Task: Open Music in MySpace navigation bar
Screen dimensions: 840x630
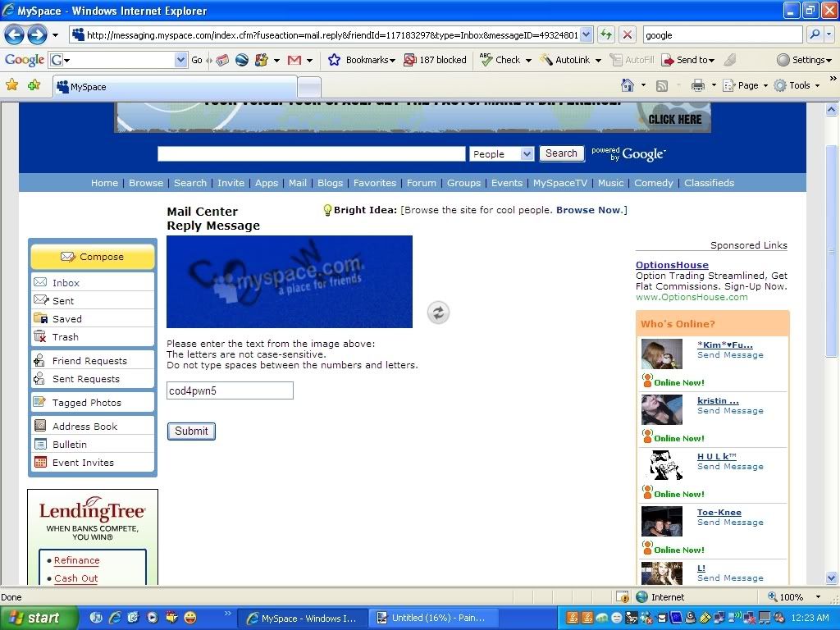Action: pyautogui.click(x=610, y=183)
